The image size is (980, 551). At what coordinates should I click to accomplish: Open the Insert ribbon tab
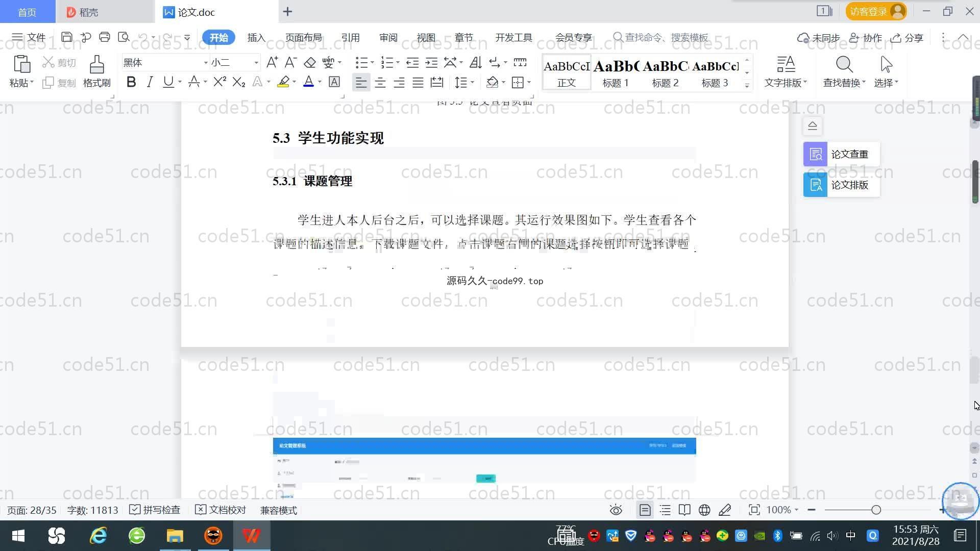(x=256, y=38)
